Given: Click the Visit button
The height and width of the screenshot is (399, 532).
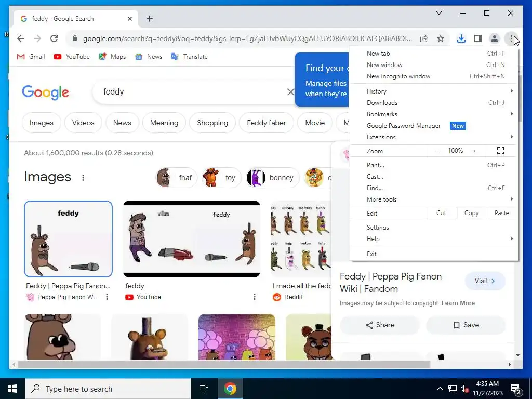Looking at the screenshot, I should tap(485, 281).
